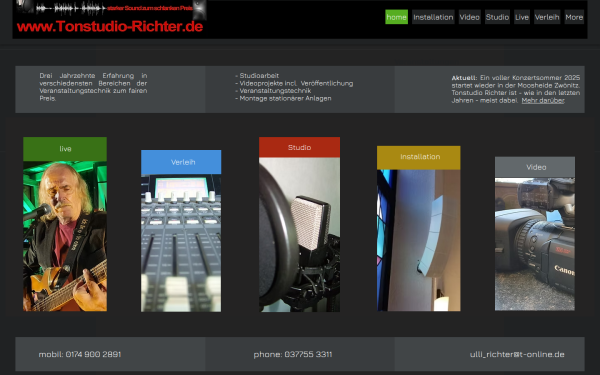Open the Live nav item

(x=522, y=17)
